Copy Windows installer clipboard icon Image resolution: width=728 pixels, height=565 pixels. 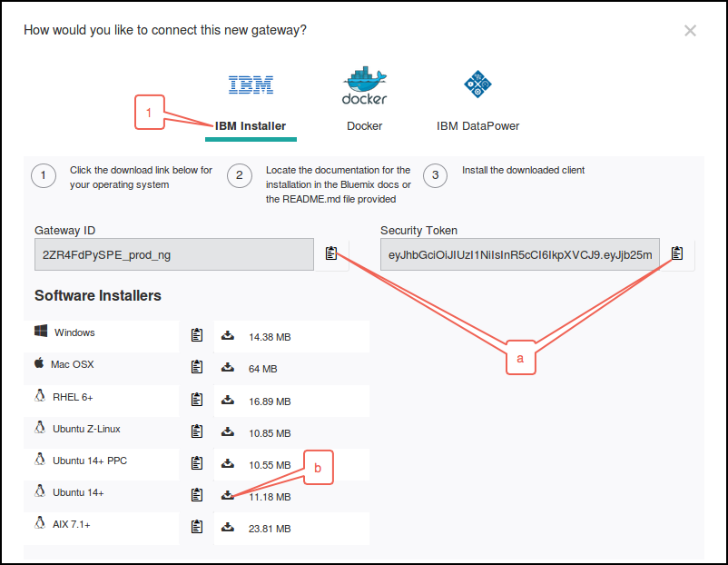[197, 335]
